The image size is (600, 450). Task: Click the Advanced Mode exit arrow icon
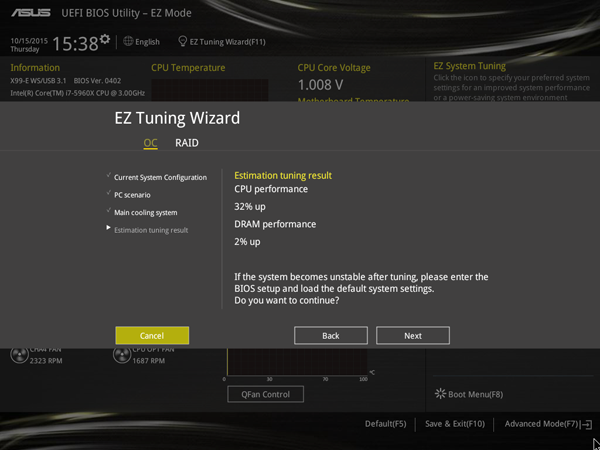click(x=586, y=424)
